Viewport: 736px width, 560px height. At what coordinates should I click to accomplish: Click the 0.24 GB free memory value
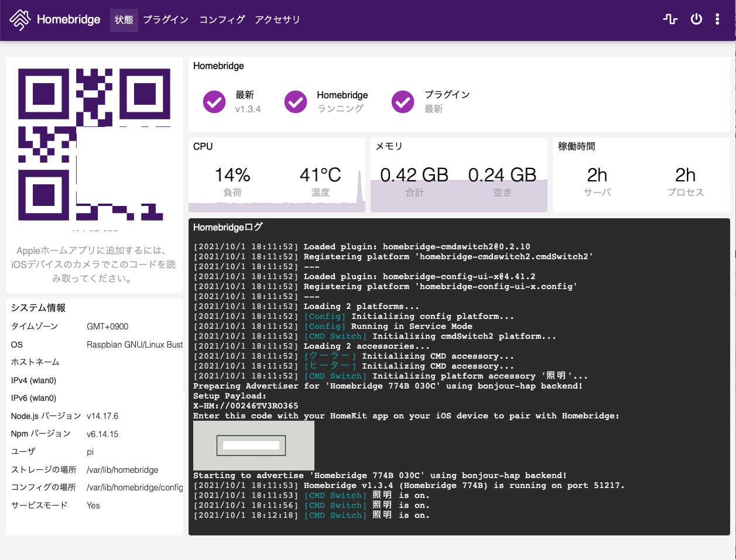point(502,175)
